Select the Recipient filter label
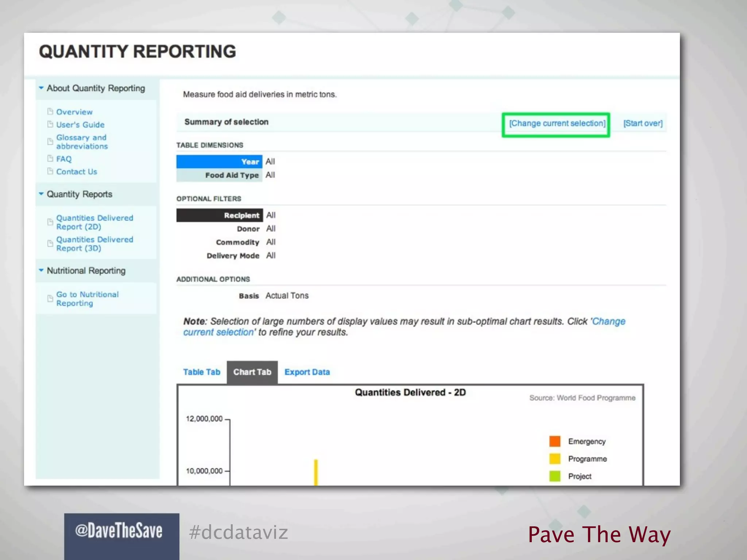The width and height of the screenshot is (747, 560). (x=220, y=215)
